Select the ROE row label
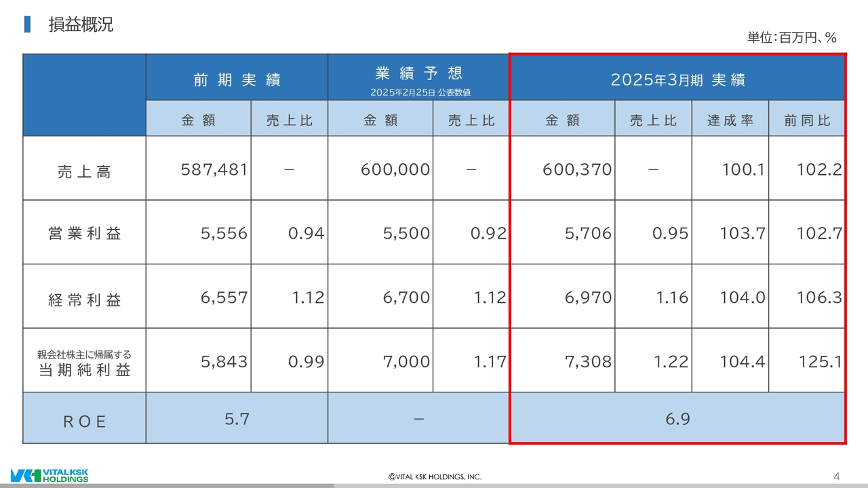Viewport: 868px width, 488px height. pos(84,422)
